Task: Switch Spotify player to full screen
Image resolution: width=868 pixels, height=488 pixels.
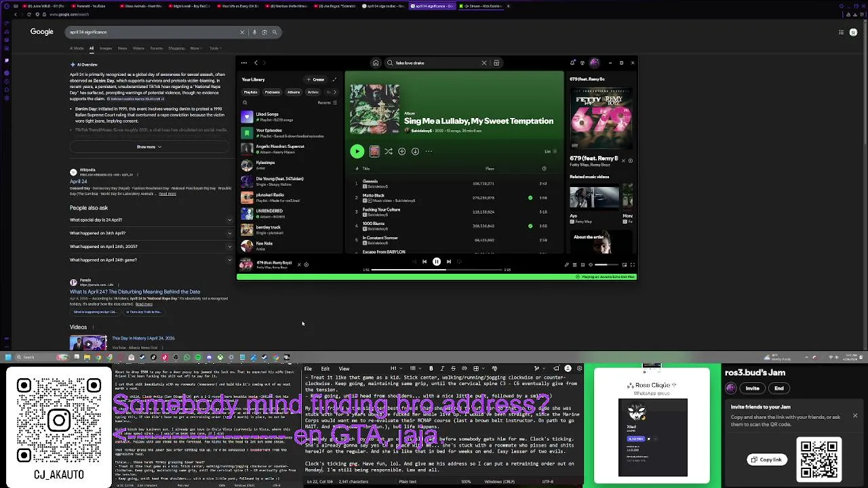Action: coord(633,265)
